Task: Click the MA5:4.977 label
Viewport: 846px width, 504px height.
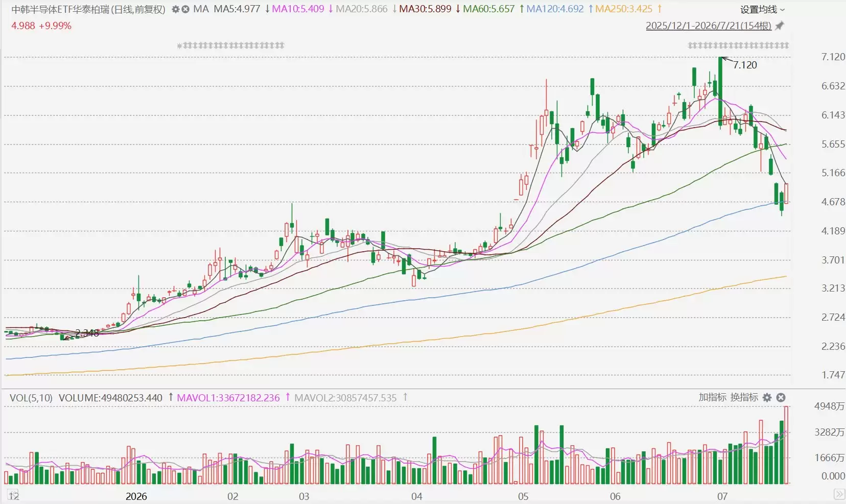Action: [x=237, y=9]
